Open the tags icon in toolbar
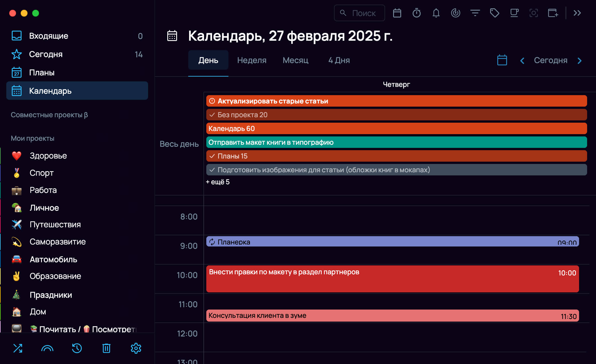This screenshot has width=596, height=364. click(494, 13)
